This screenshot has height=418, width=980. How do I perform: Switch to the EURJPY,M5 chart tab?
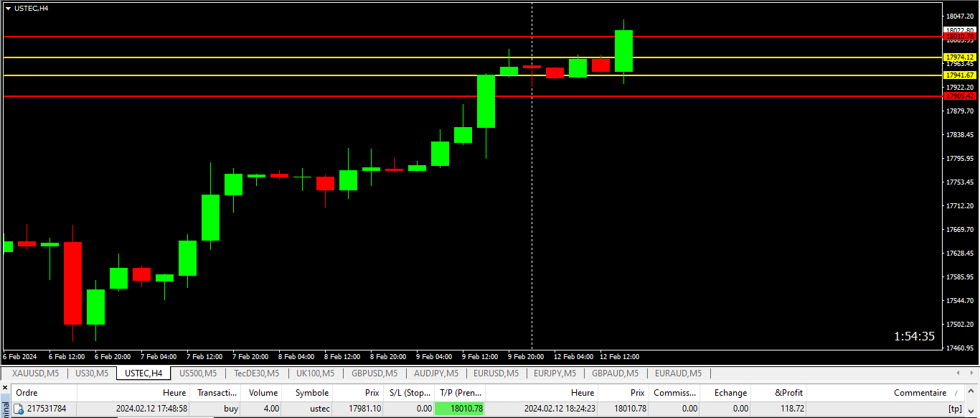[x=555, y=373]
